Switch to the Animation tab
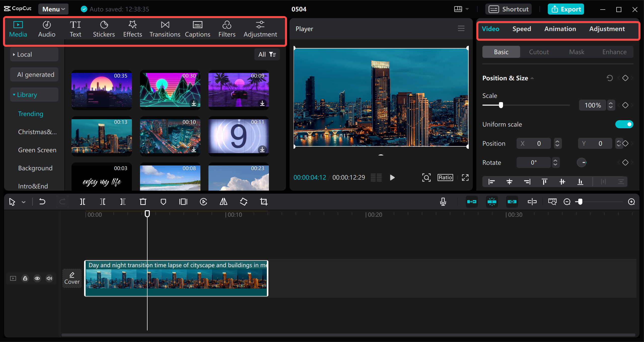 [x=560, y=29]
